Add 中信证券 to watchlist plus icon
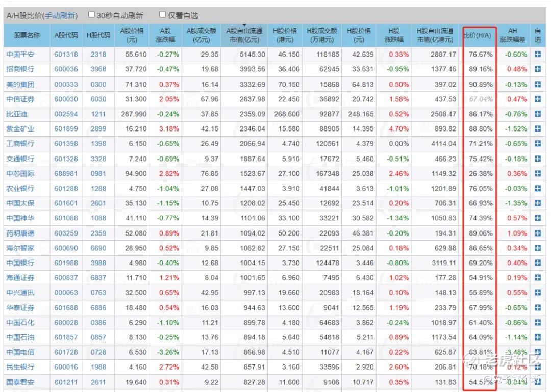Viewport: 551px width, 392px height. (x=537, y=99)
